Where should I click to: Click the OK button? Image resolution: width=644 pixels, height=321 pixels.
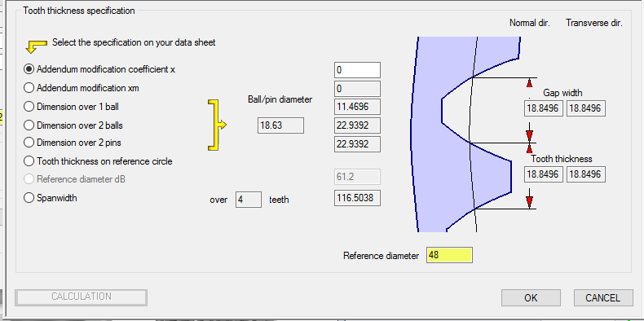click(x=531, y=297)
